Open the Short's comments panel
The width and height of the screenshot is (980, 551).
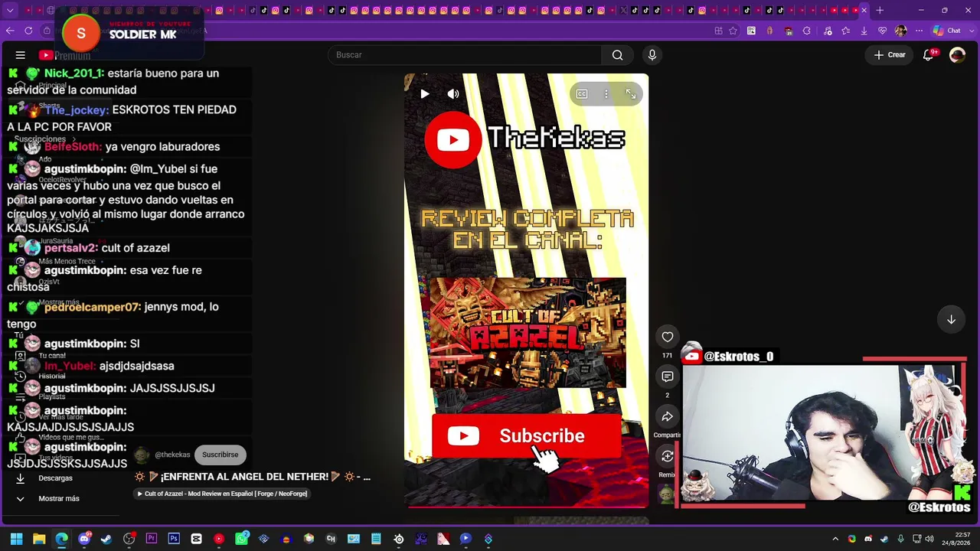[x=668, y=377]
